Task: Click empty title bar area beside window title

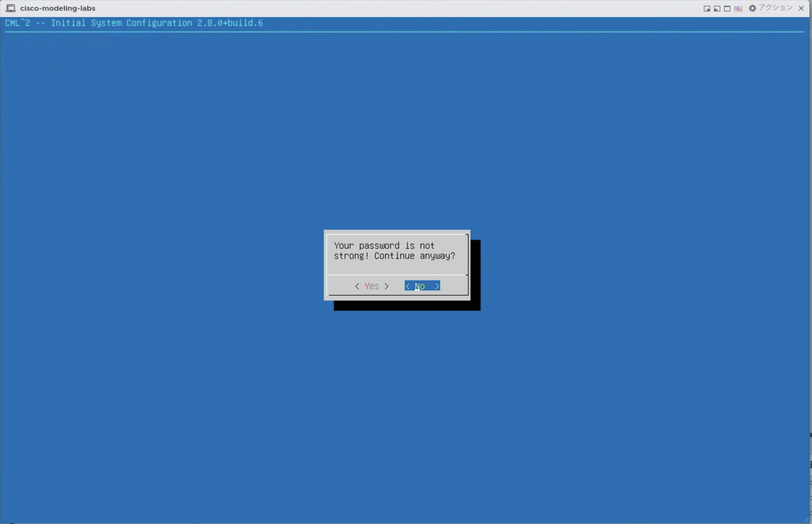Action: tap(374, 8)
